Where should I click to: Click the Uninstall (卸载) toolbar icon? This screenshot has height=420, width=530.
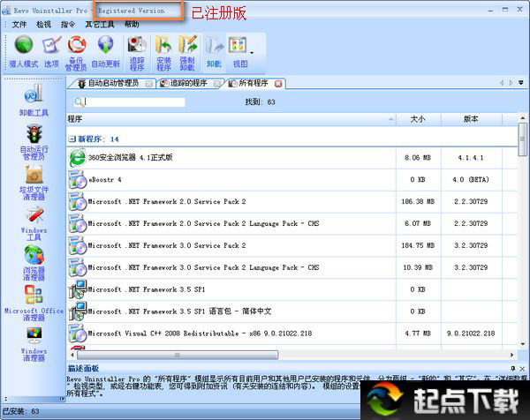pos(215,51)
